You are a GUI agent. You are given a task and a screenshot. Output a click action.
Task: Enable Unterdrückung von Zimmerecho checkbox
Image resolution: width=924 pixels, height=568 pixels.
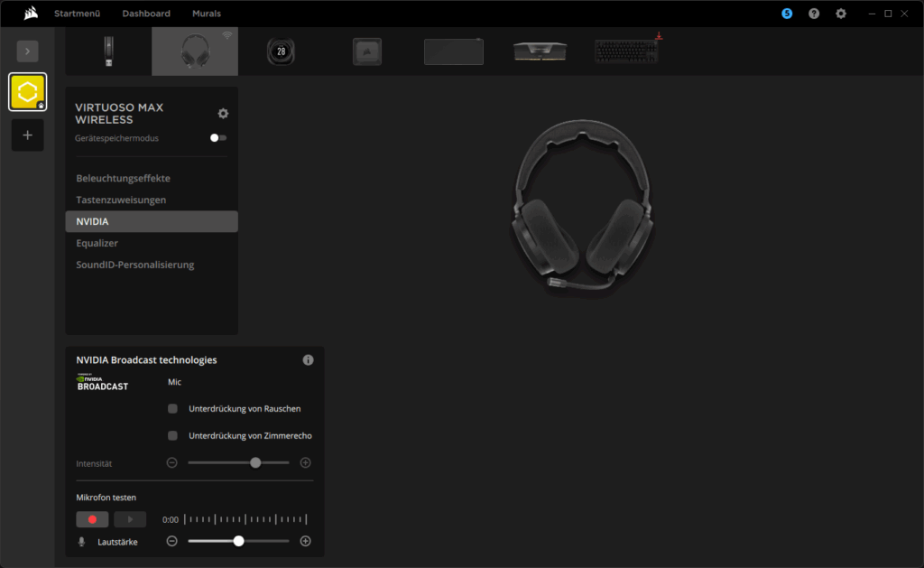click(173, 436)
